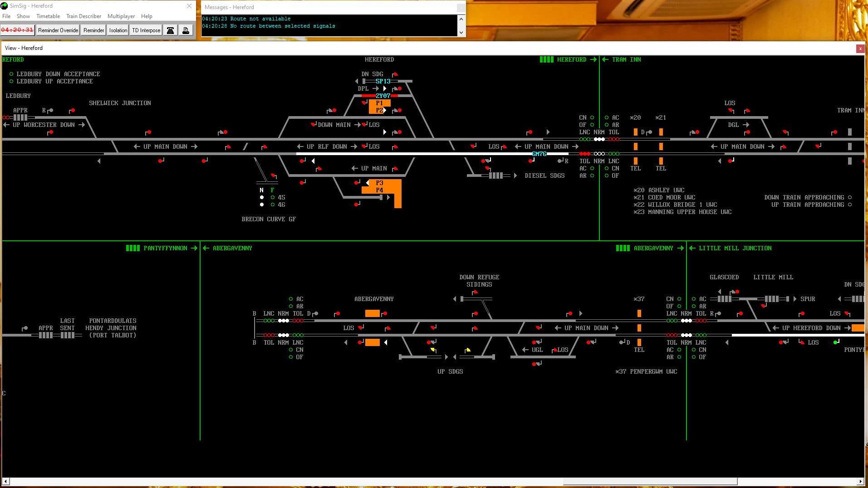
Task: Click Ledbury R replacement indicator
Action: (x=48, y=110)
